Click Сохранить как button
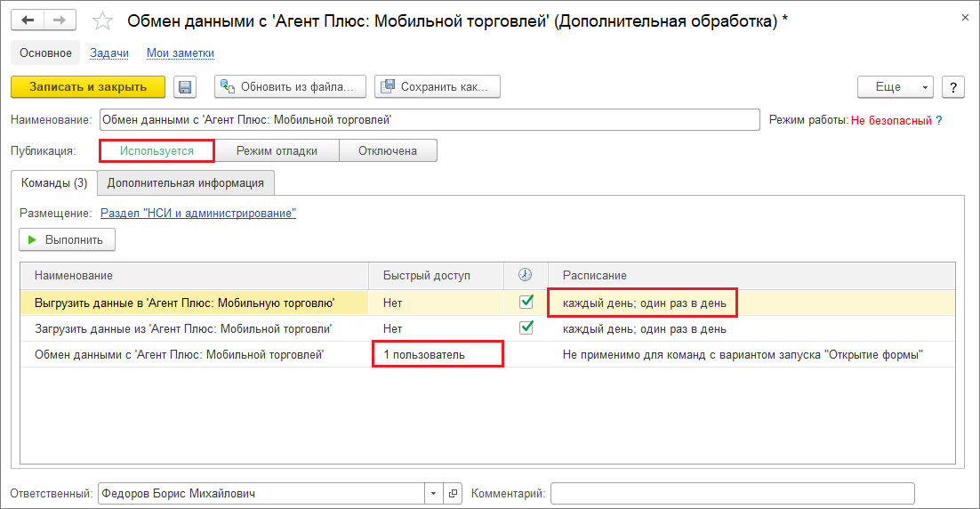 point(437,87)
